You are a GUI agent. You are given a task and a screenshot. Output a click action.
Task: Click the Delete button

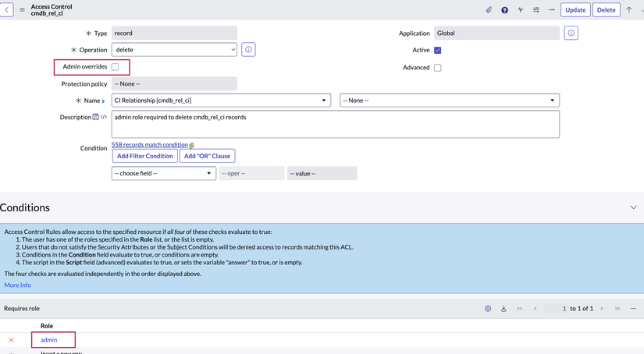[x=607, y=10]
